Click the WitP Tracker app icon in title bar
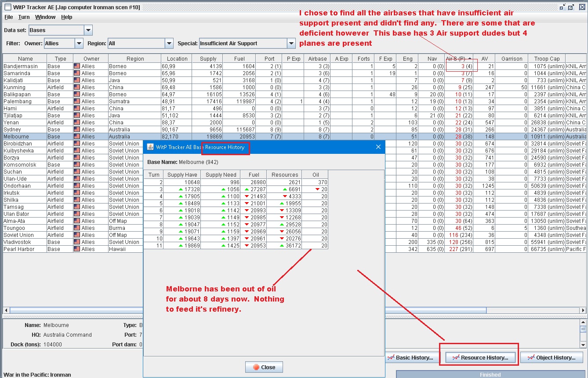Image resolution: width=588 pixels, height=378 pixels. tap(8, 7)
